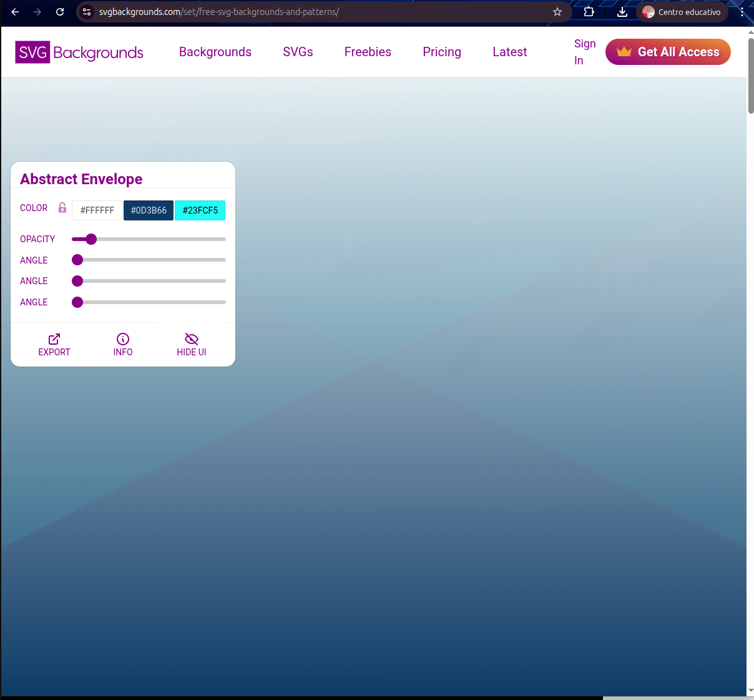The image size is (754, 700).
Task: Reload the page
Action: (60, 12)
